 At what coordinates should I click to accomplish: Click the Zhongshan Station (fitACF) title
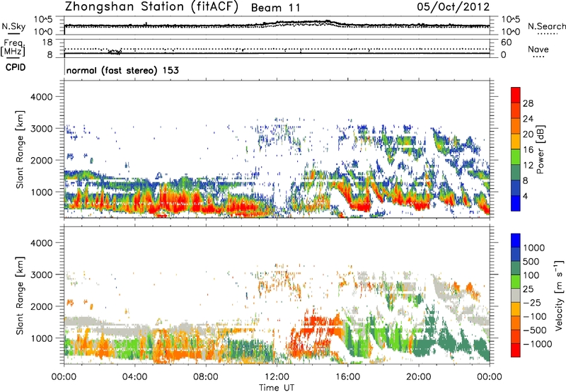click(151, 7)
